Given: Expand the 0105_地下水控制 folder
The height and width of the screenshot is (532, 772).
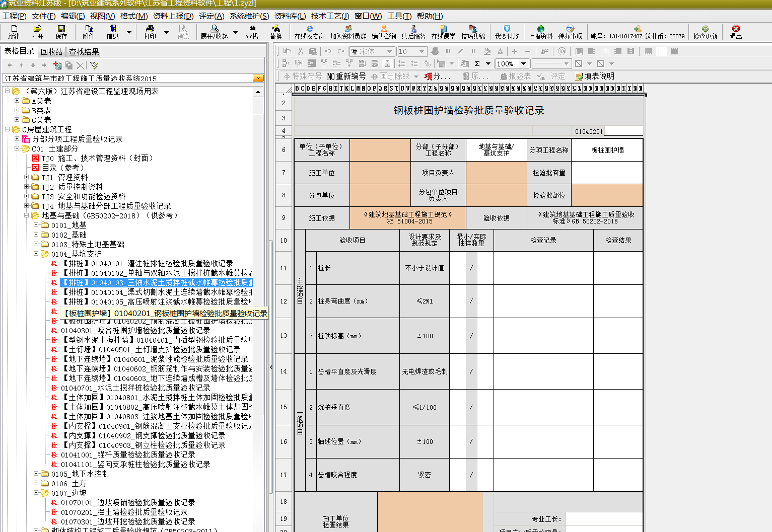Looking at the screenshot, I should (36, 474).
